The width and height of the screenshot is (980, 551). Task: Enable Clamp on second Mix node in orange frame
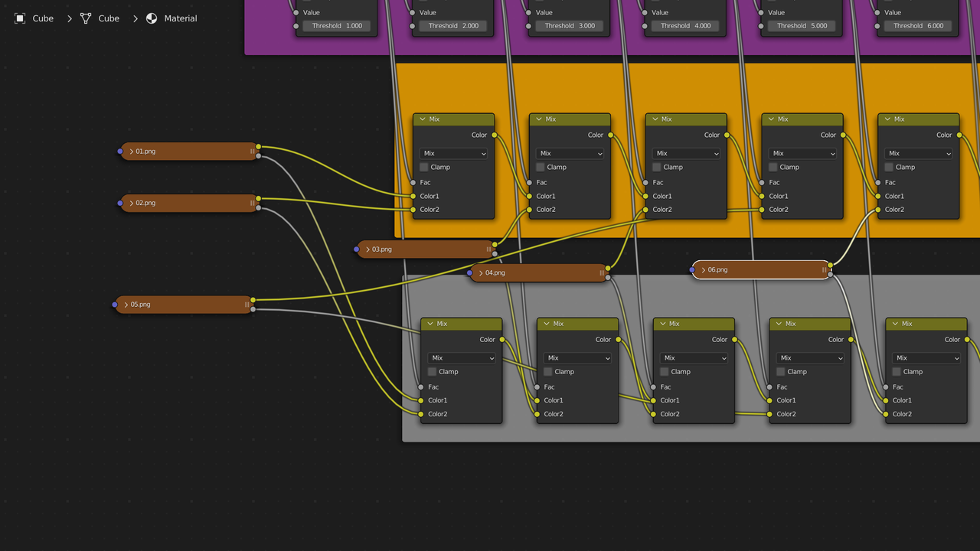[541, 167]
